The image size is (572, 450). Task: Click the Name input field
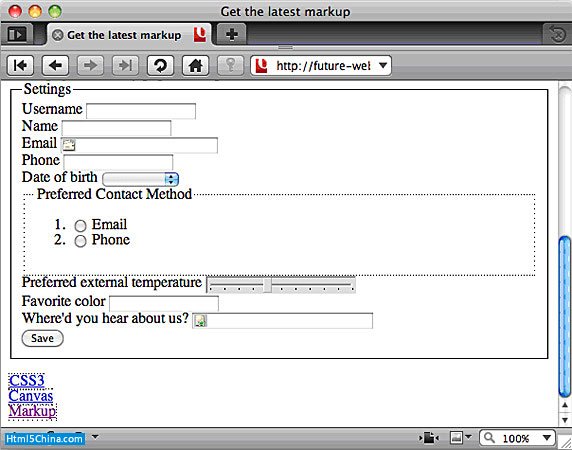pyautogui.click(x=116, y=128)
